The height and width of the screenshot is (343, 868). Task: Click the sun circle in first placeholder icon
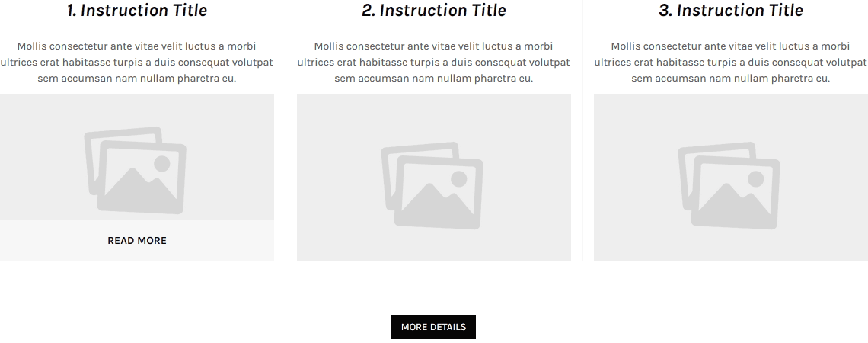161,164
